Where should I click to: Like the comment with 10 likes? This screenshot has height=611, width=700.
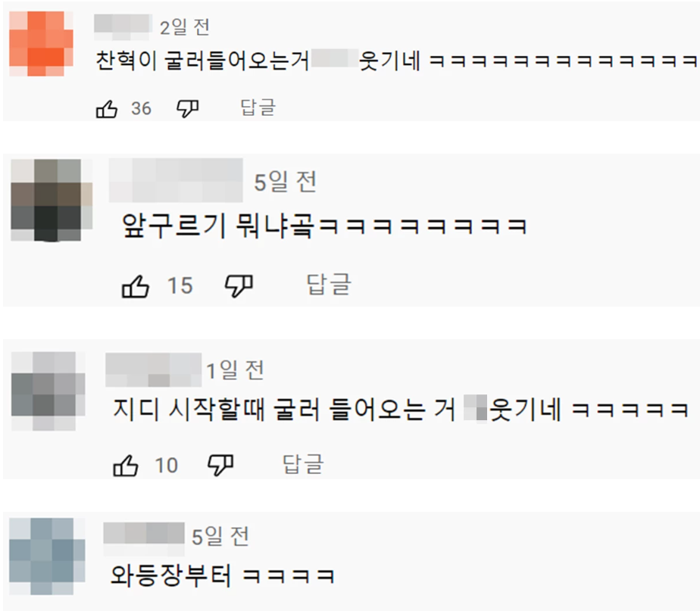click(x=126, y=466)
